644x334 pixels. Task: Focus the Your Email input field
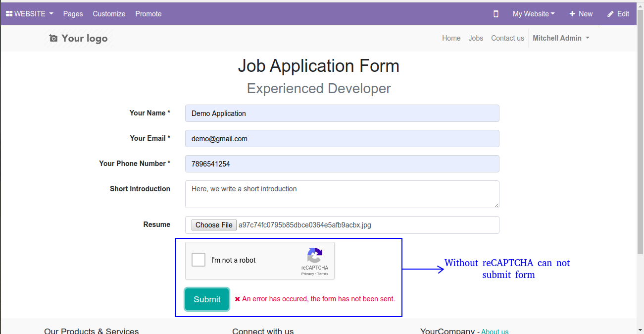click(x=342, y=139)
